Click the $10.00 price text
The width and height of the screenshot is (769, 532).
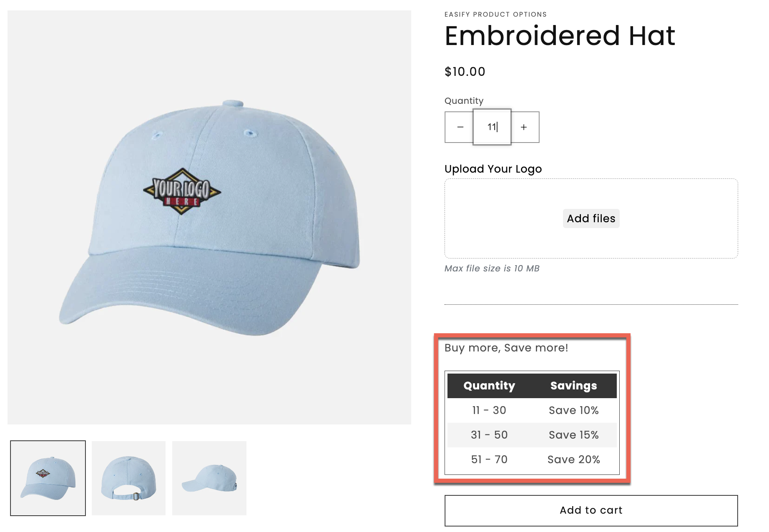[x=465, y=72]
